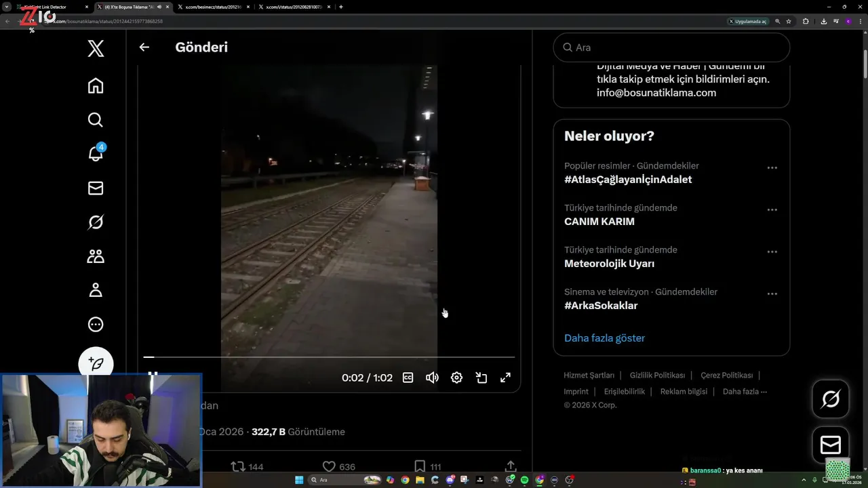Open Reklam bilgisi footer link
Viewport: 868px width, 488px height.
click(684, 391)
